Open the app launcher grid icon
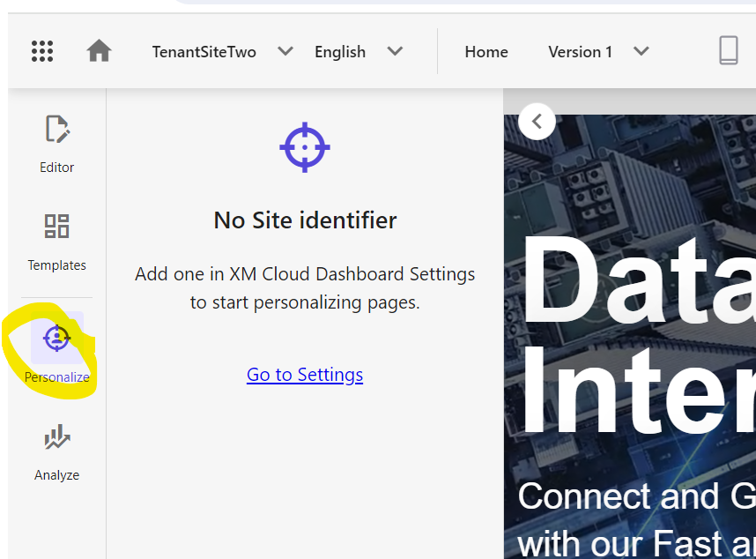This screenshot has width=756, height=559. [42, 51]
